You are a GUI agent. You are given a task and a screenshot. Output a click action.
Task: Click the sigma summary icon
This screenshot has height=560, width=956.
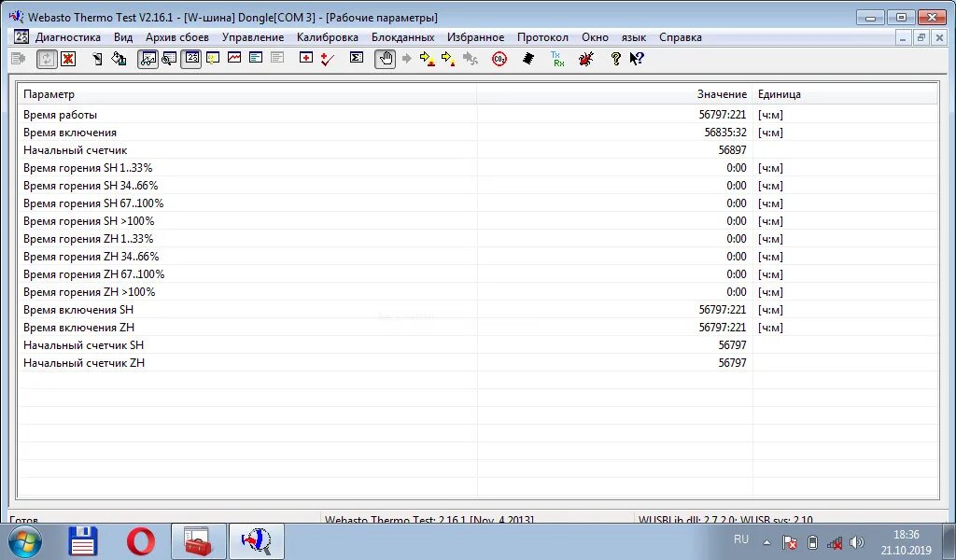click(x=356, y=58)
